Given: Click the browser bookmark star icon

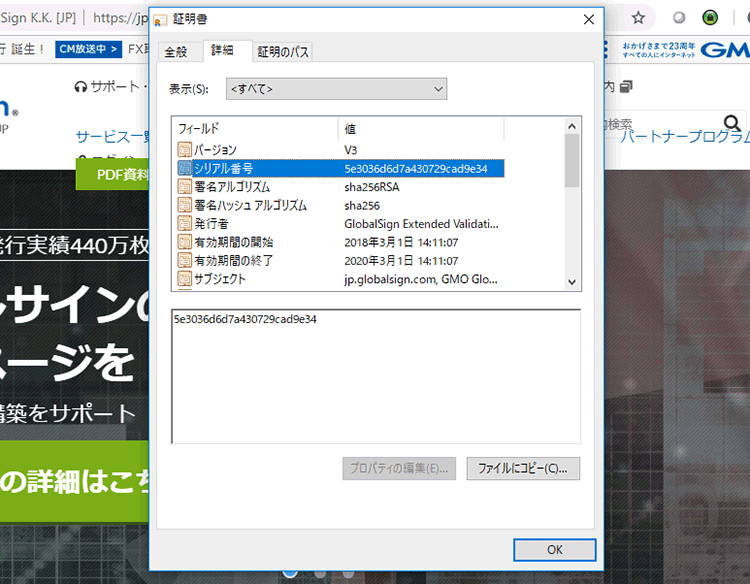Looking at the screenshot, I should coord(638,18).
